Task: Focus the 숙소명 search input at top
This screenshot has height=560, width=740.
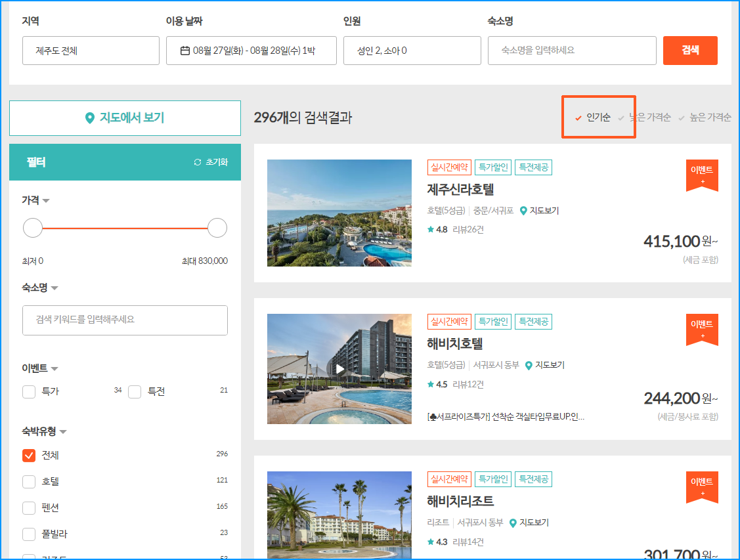Action: 572,51
